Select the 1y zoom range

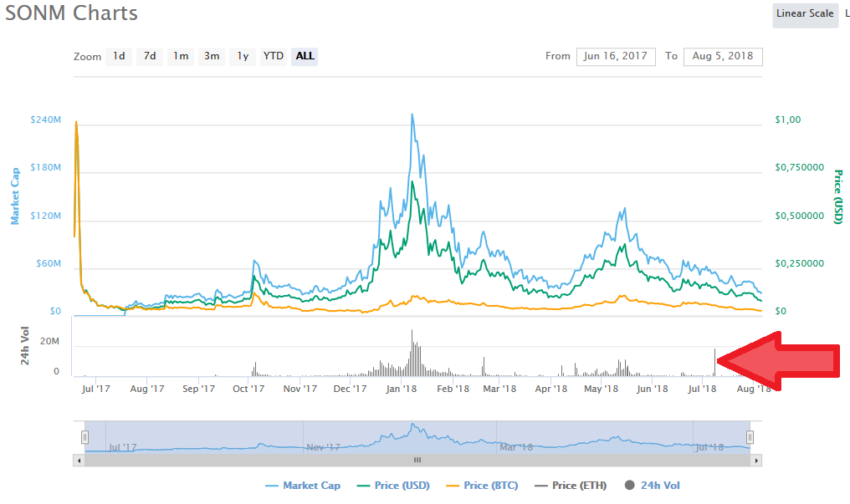coord(243,56)
